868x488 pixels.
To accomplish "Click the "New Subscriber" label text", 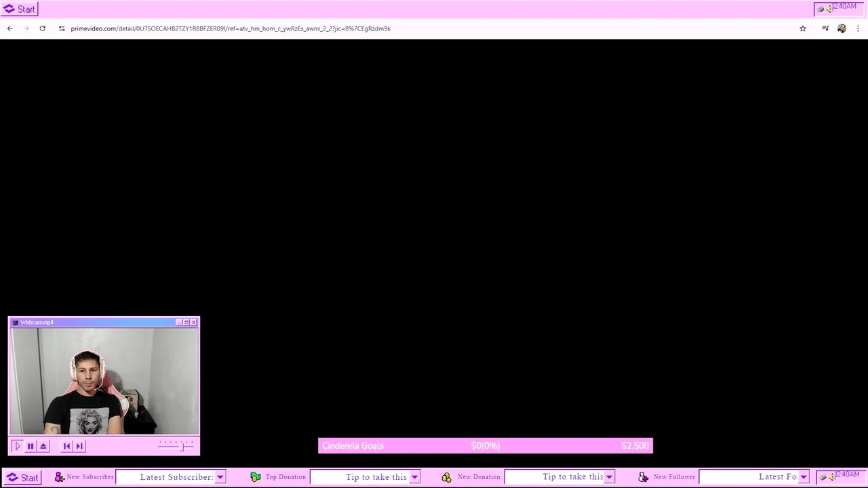I will [90, 477].
